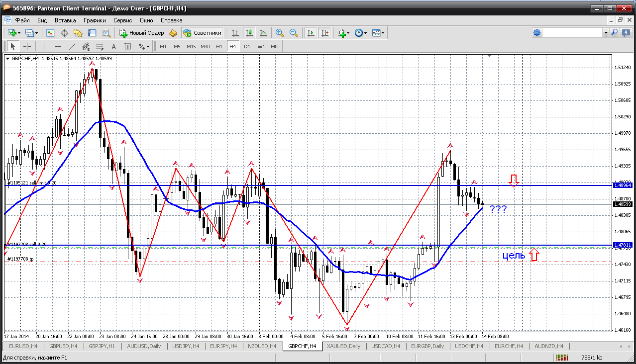Switch to MN timeframe
Screen dimensions: 636x364
[x=275, y=46]
